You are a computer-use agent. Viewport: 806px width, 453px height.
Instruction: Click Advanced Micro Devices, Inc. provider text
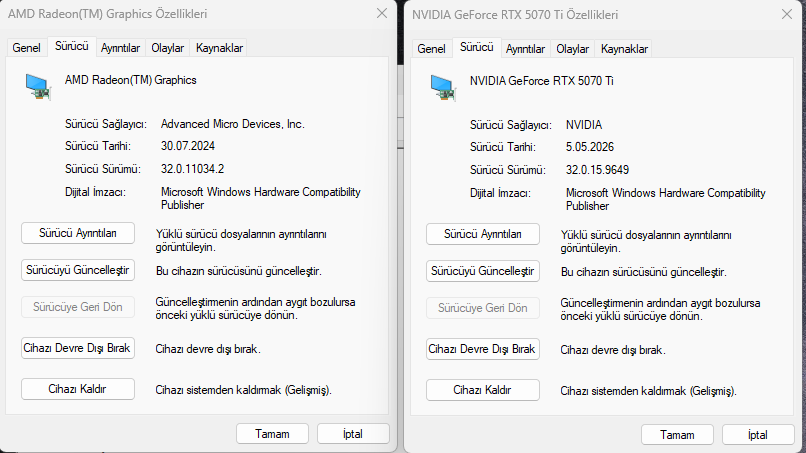pyautogui.click(x=232, y=124)
